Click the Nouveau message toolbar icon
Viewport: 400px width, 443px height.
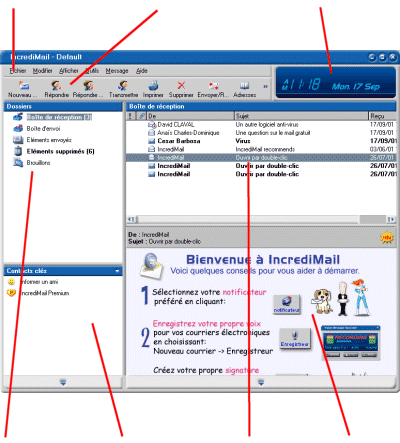tap(23, 86)
